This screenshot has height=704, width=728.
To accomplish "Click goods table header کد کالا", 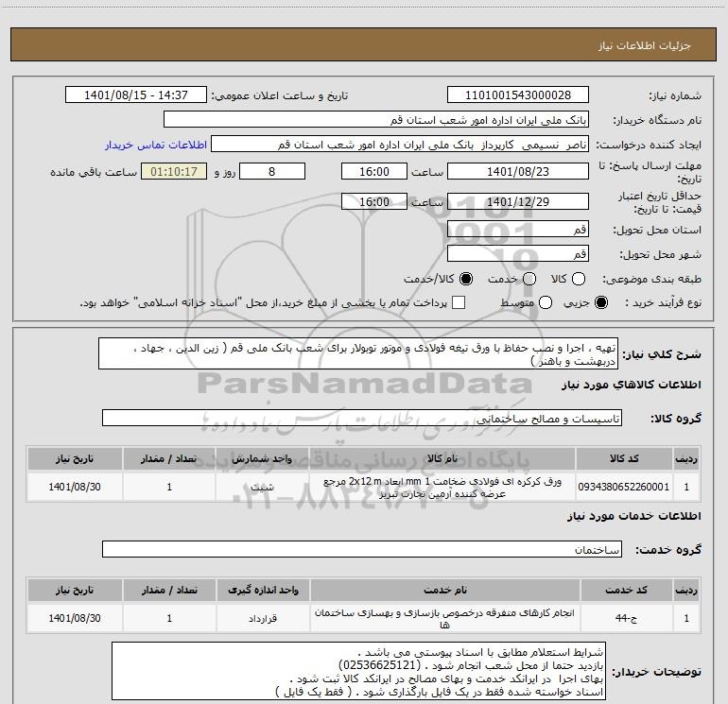I will pos(624,459).
